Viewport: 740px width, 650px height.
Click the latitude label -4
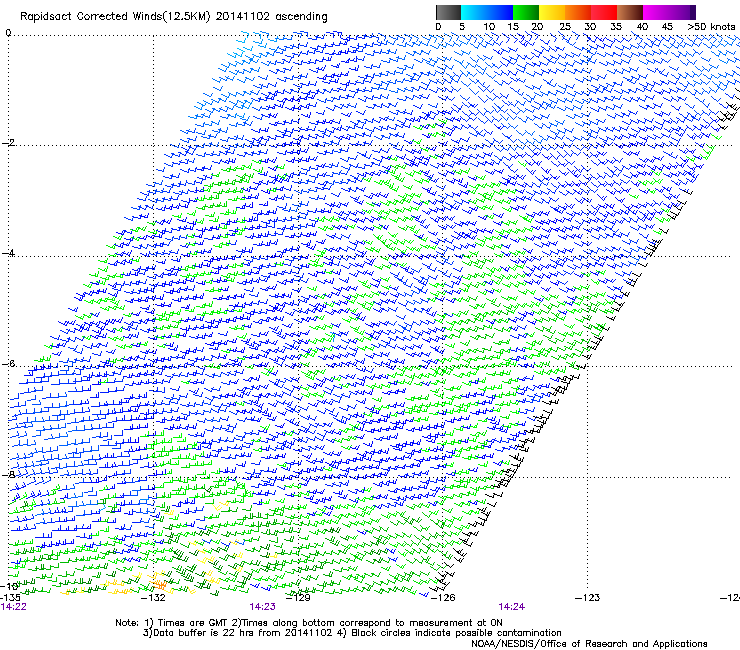click(8, 253)
